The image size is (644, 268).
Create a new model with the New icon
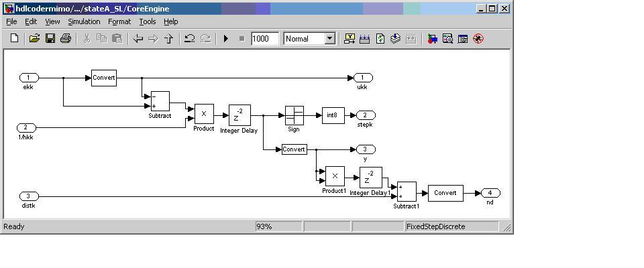[14, 39]
